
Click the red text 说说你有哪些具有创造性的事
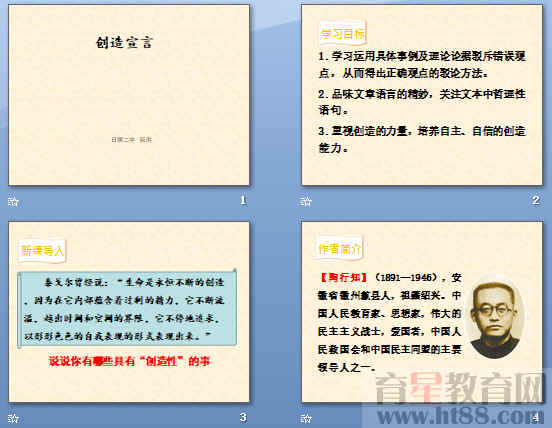[129, 361]
